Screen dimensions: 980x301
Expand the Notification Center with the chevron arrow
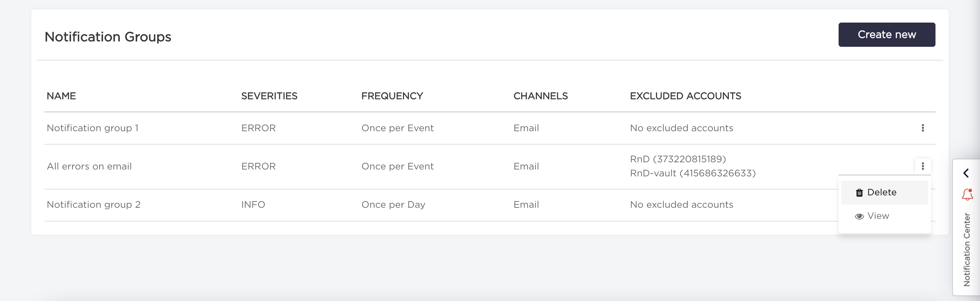click(966, 173)
